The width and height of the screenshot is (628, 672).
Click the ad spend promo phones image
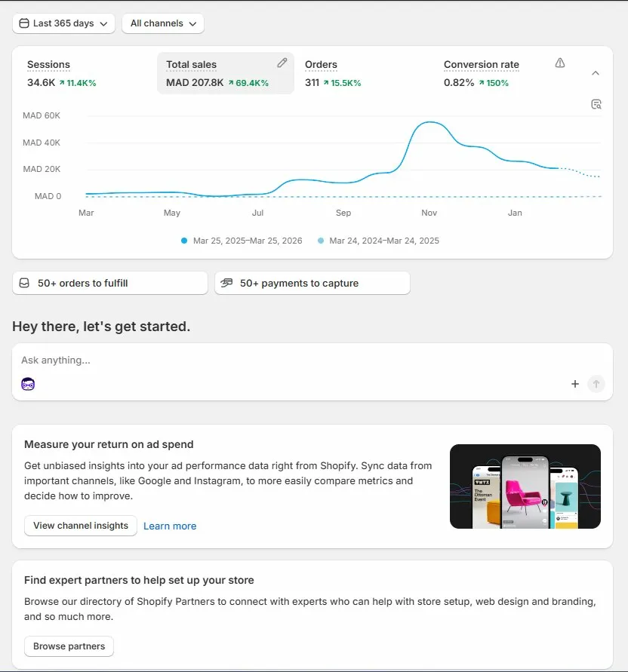click(x=525, y=486)
